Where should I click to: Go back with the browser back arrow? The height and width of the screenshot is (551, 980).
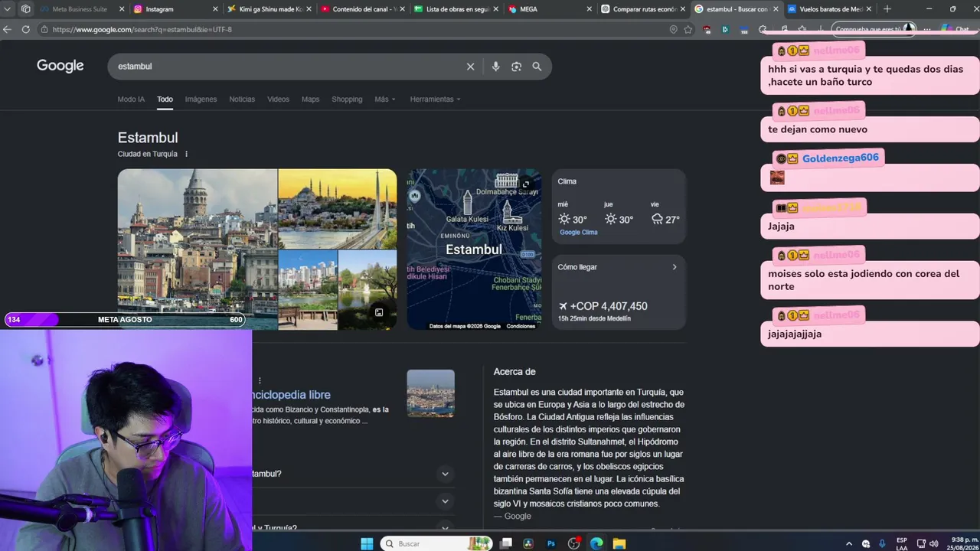pos(8,29)
